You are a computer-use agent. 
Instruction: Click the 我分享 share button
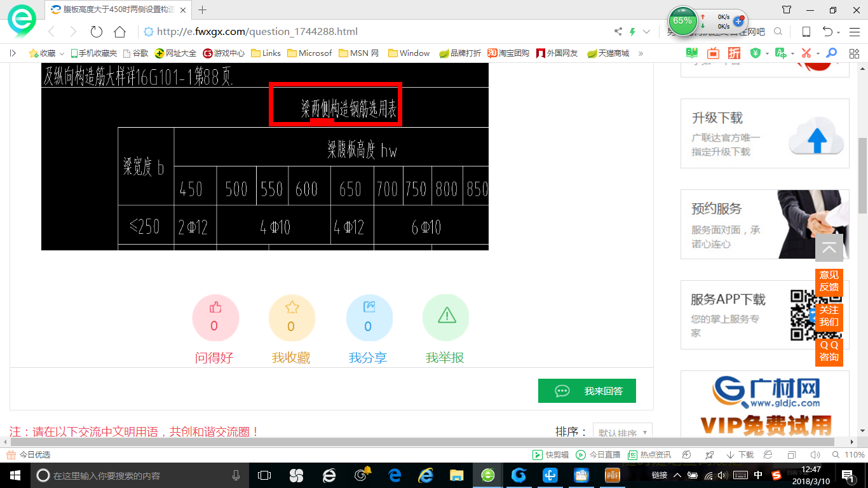[369, 318]
